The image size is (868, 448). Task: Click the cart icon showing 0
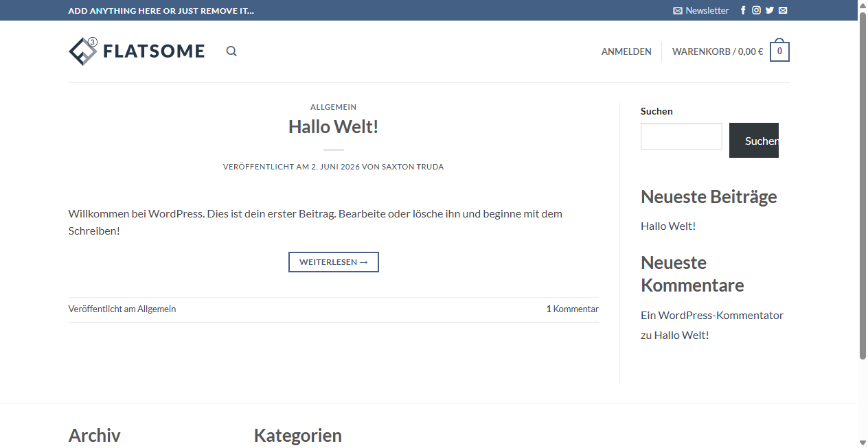(779, 51)
